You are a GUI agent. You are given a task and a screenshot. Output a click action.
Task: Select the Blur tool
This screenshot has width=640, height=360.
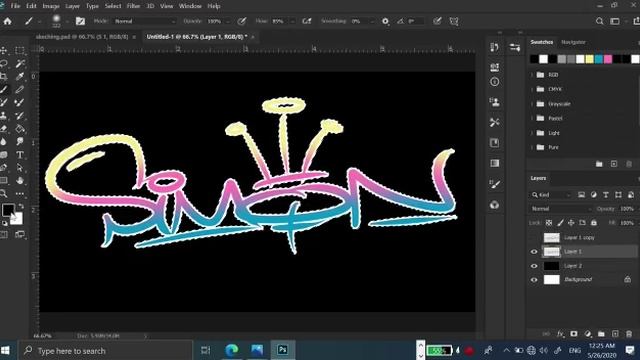coord(4,142)
